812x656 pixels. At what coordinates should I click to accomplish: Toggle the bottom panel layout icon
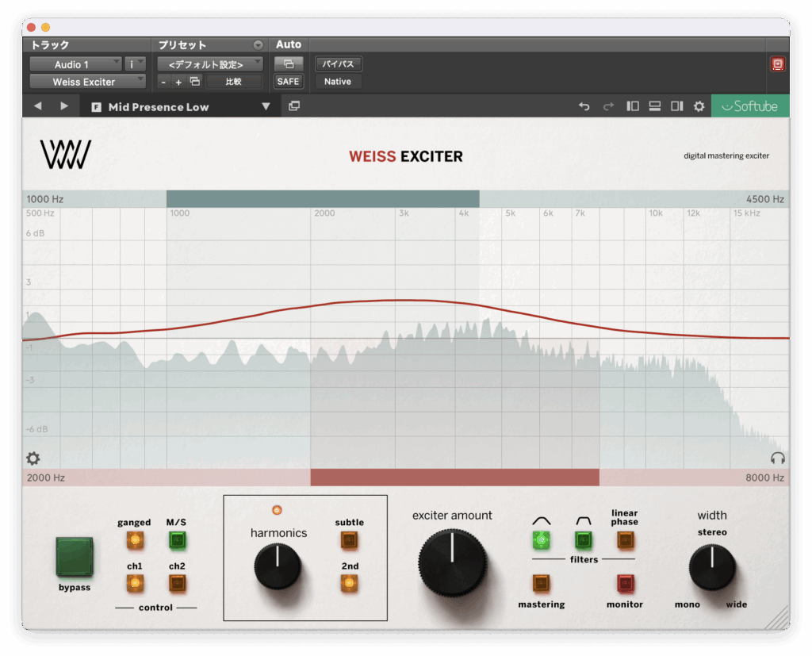pyautogui.click(x=654, y=106)
